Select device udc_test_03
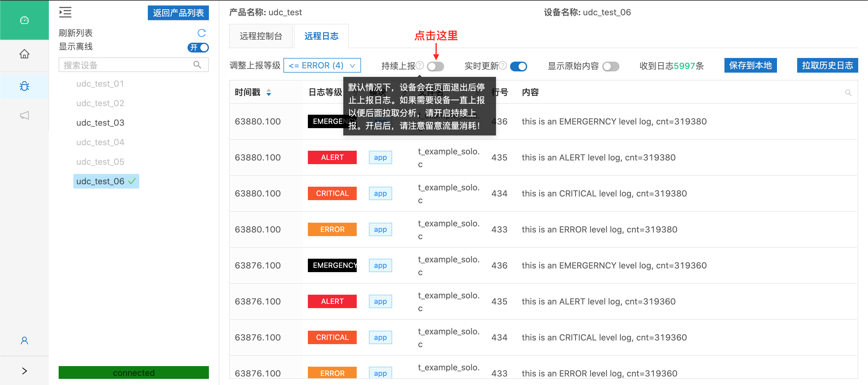 (x=100, y=123)
